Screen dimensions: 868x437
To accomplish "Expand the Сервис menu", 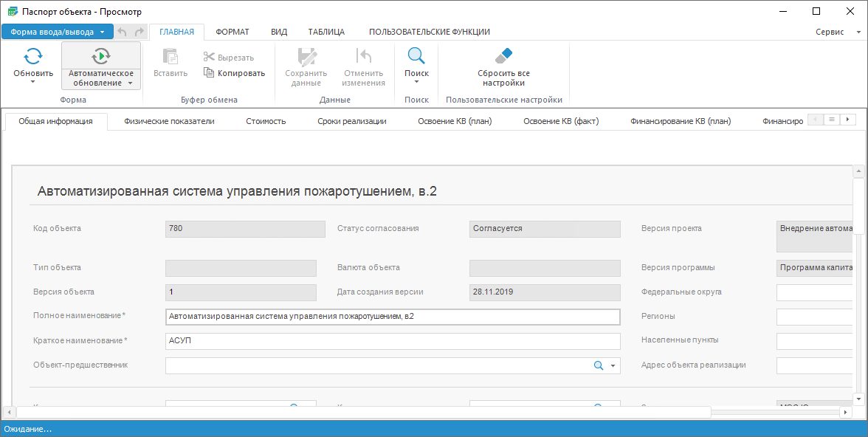I will point(838,32).
